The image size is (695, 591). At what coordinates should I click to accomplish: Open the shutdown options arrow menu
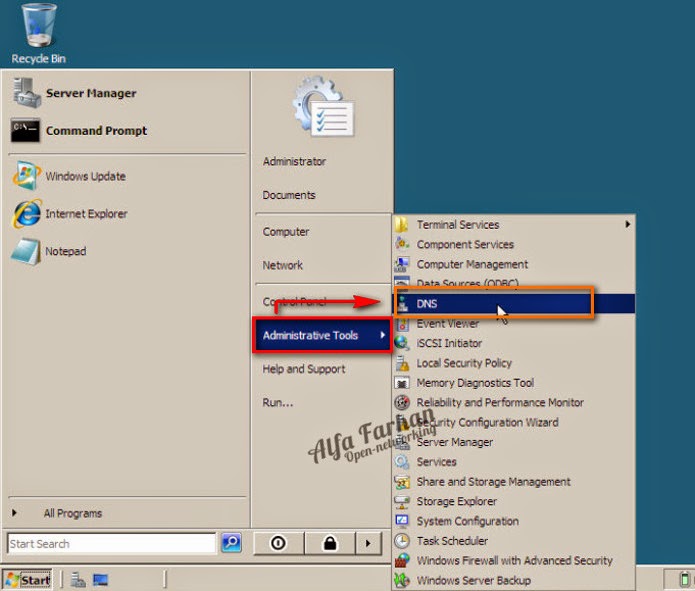(x=368, y=543)
